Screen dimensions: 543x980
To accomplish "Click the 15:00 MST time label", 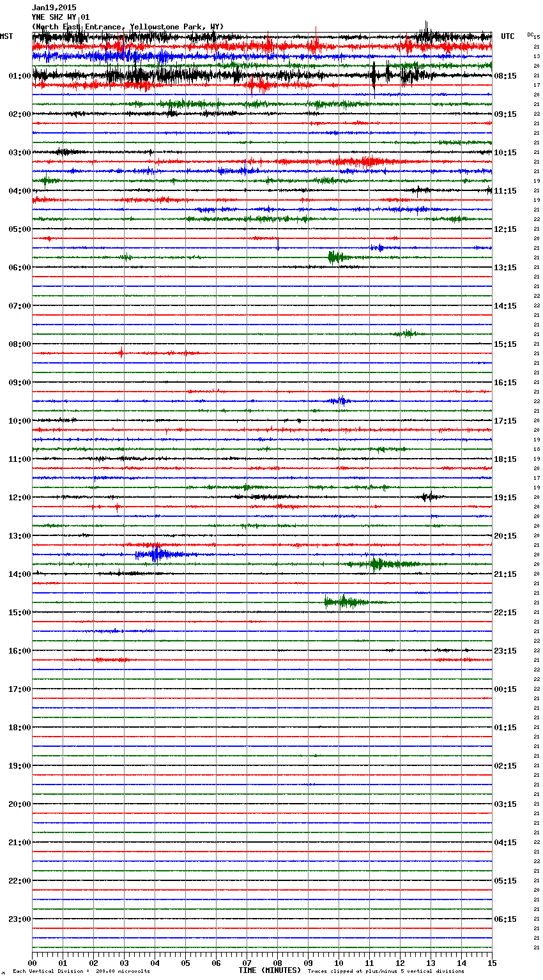I will coord(20,613).
